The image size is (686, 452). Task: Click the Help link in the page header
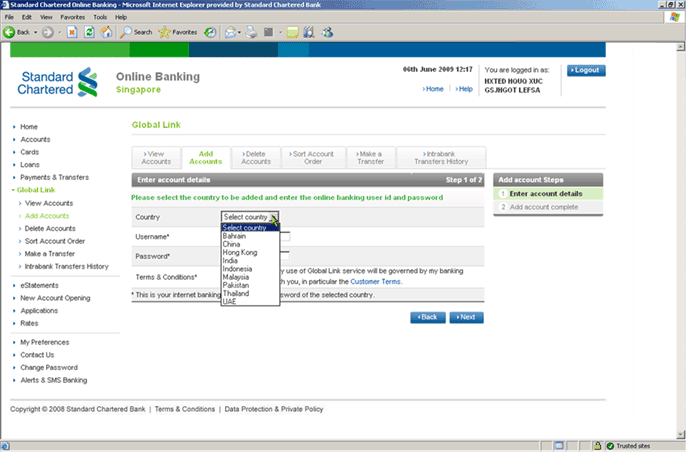[x=464, y=89]
